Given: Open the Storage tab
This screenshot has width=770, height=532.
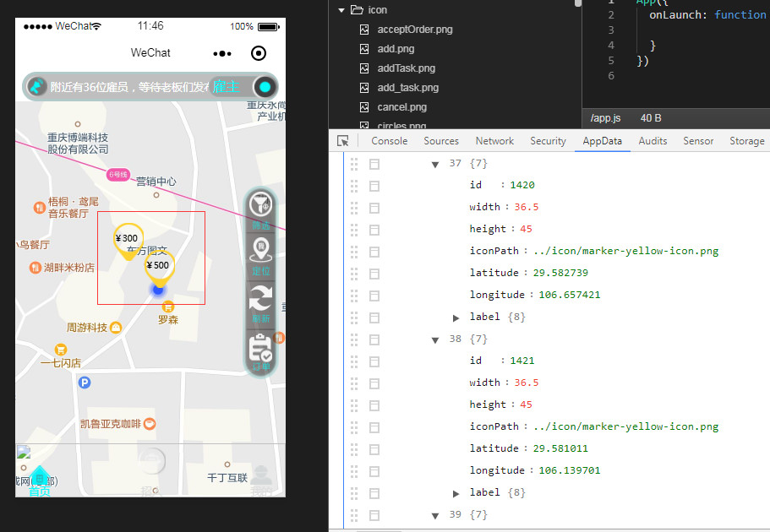Looking at the screenshot, I should click(747, 141).
